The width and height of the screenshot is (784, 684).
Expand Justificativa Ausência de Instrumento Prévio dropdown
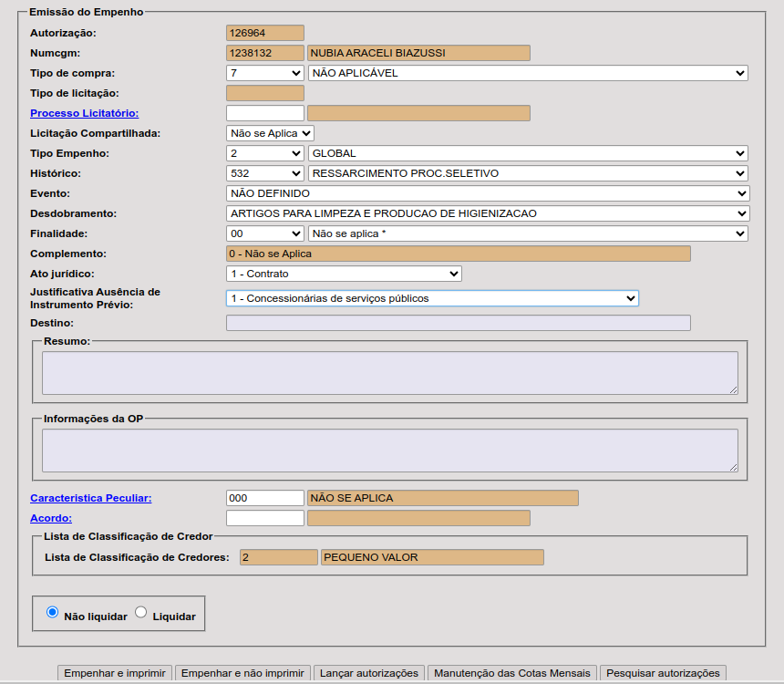tap(432, 298)
